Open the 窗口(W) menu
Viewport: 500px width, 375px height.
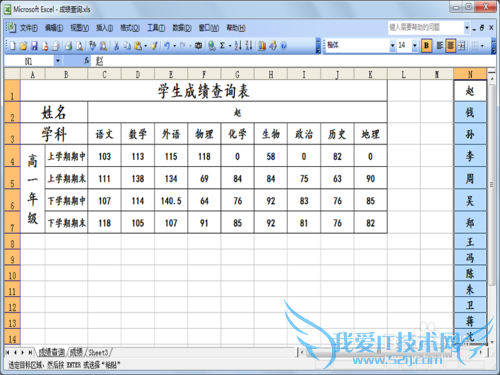pyautogui.click(x=209, y=28)
